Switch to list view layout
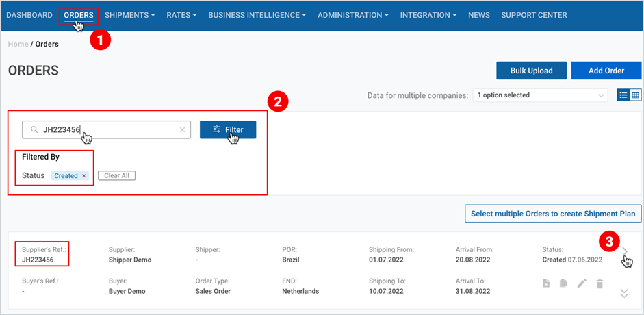Screen dimensions: 644x315 tap(623, 95)
